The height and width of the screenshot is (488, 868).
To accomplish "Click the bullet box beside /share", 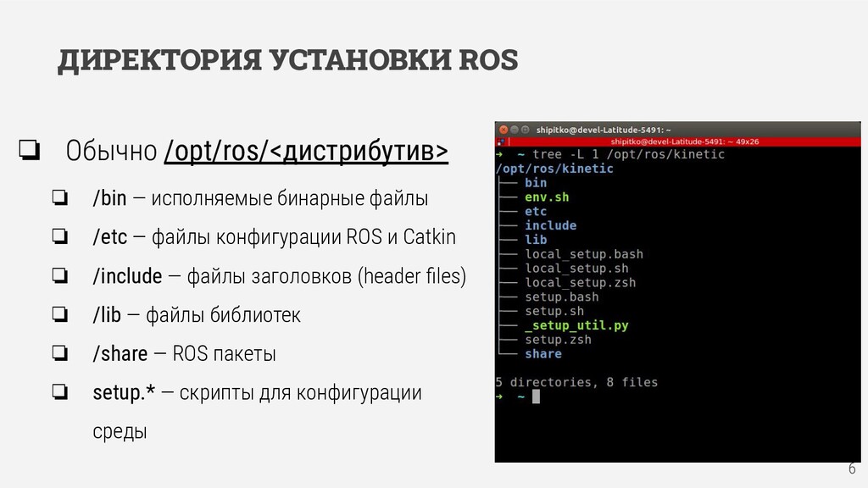I will click(60, 353).
